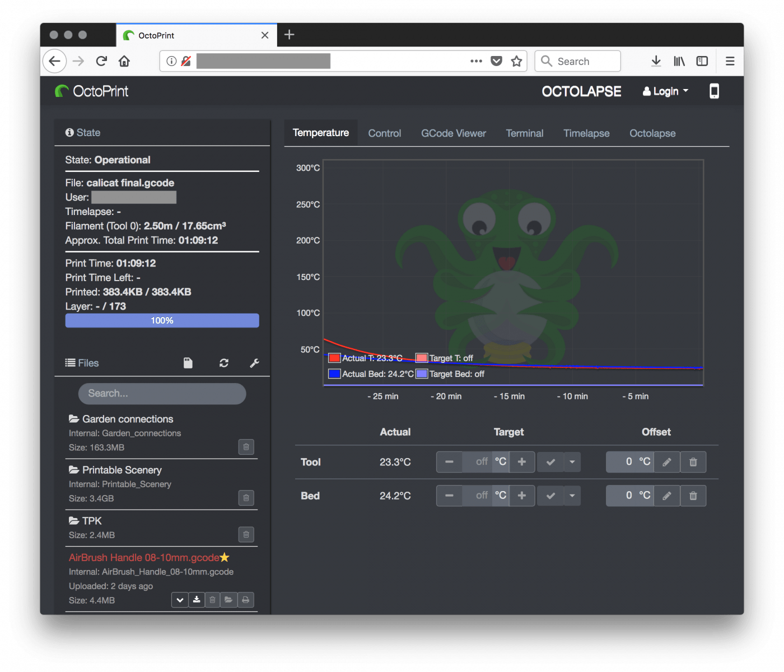Open the Timelapse tab

(x=586, y=133)
